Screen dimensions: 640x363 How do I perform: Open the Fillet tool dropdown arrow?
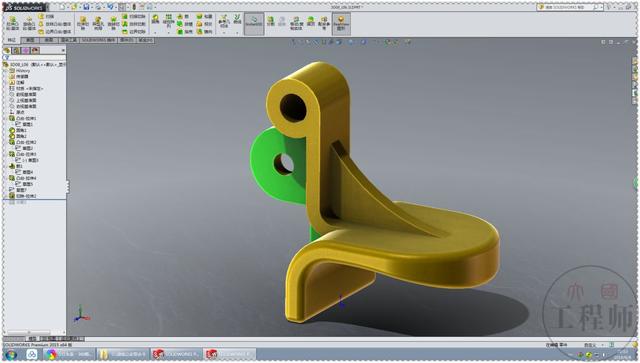click(x=155, y=33)
